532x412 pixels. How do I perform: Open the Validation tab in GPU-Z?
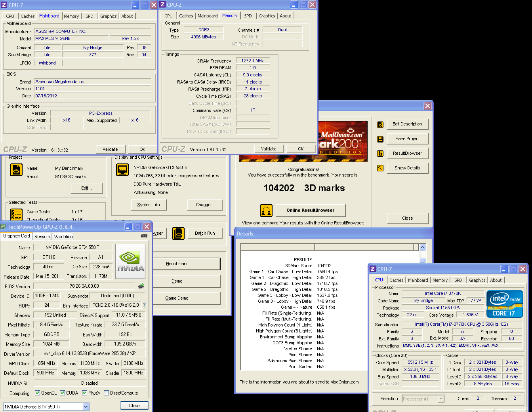pyautogui.click(x=63, y=237)
